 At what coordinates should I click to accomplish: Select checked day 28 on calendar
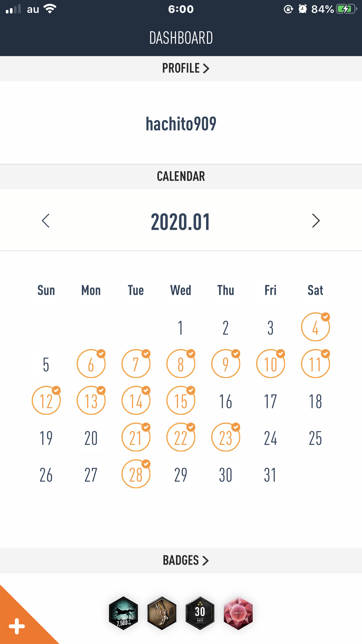click(136, 474)
